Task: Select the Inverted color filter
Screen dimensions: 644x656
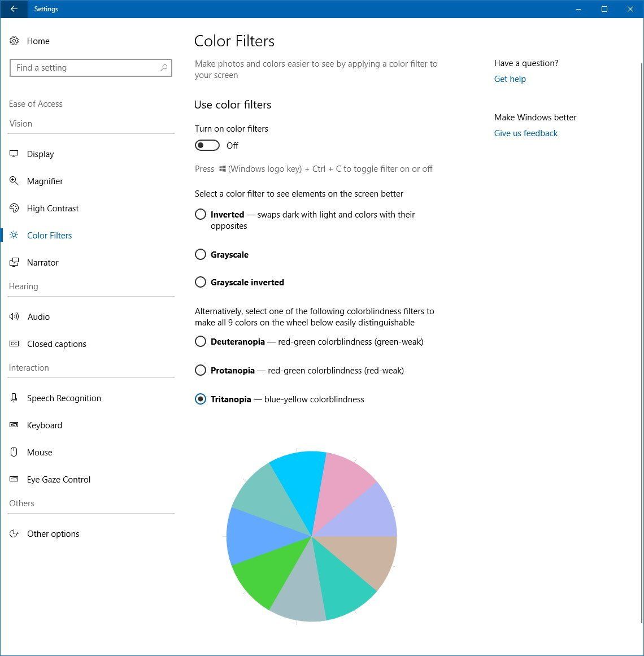Action: 201,214
